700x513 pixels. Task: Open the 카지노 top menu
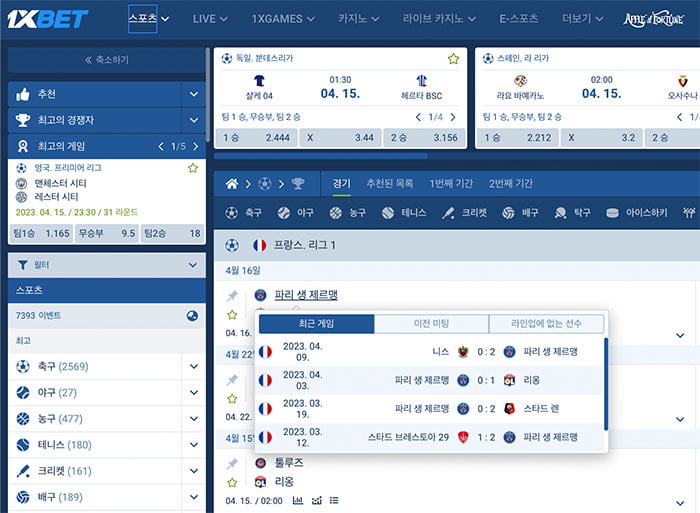click(358, 19)
